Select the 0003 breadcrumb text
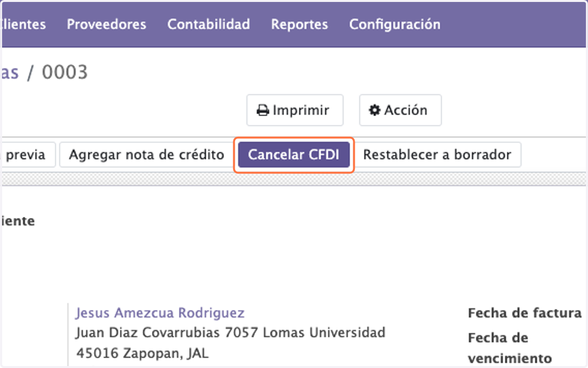The width and height of the screenshot is (588, 368). (x=65, y=73)
